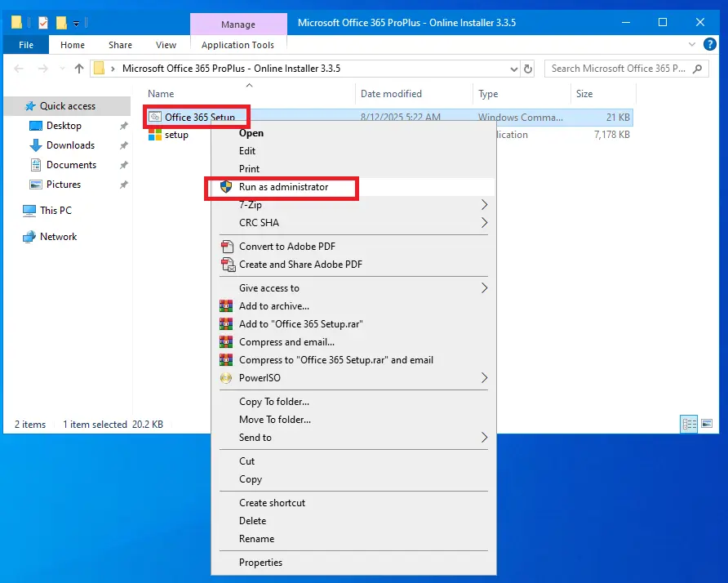Expand the Send to submenu
The width and height of the screenshot is (728, 583).
point(353,438)
